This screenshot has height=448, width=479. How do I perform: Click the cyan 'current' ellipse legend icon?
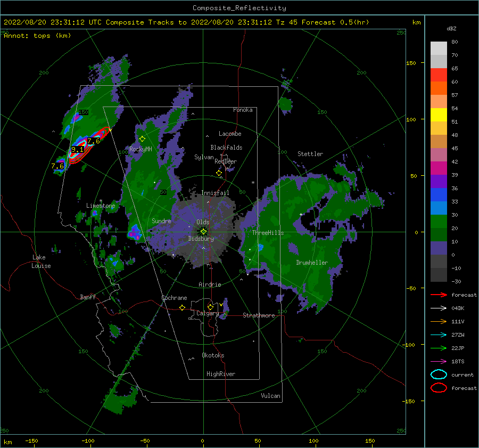tap(439, 374)
